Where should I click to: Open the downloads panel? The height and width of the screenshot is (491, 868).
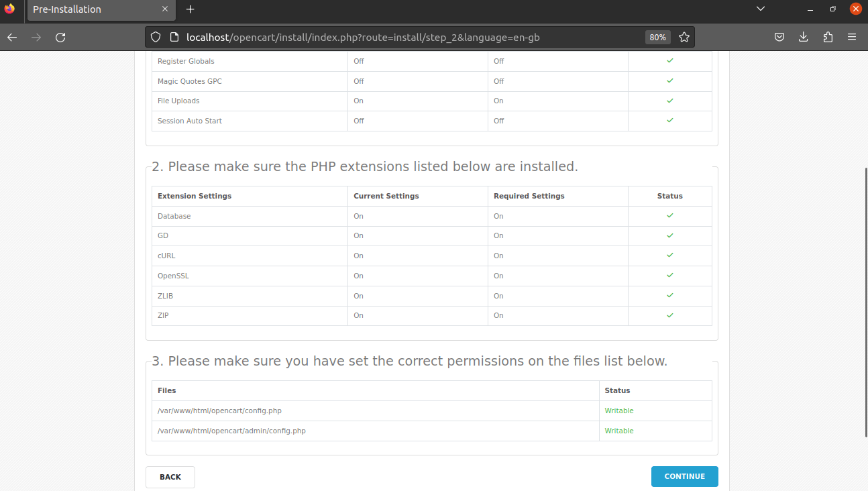[803, 38]
